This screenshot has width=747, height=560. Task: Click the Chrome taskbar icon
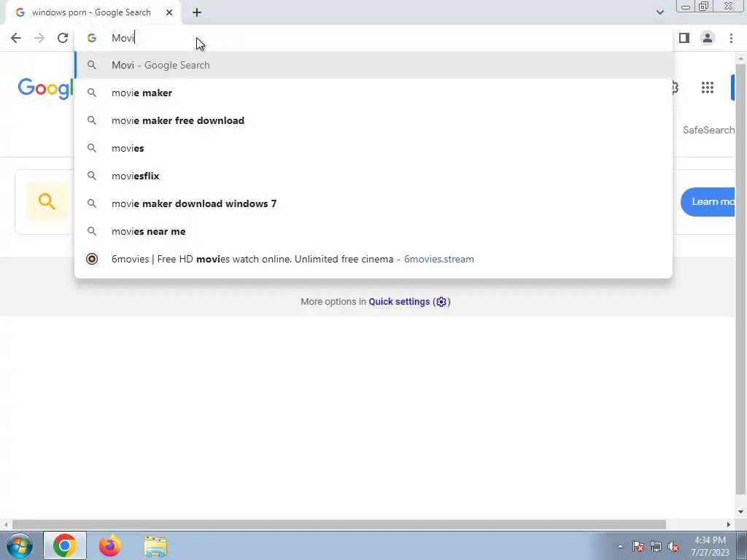click(x=65, y=545)
